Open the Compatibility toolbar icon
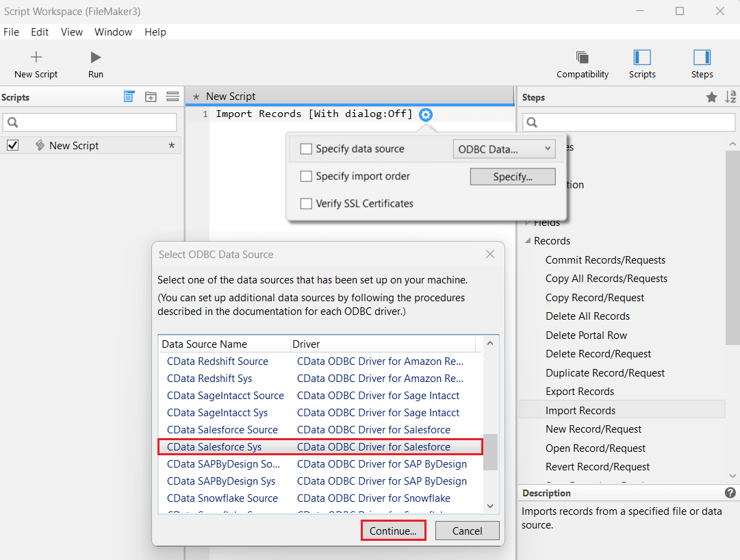 coord(583,58)
